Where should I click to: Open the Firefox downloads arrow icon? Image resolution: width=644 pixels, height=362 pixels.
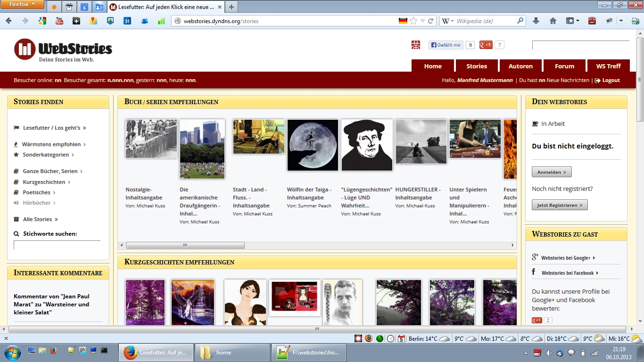click(536, 21)
